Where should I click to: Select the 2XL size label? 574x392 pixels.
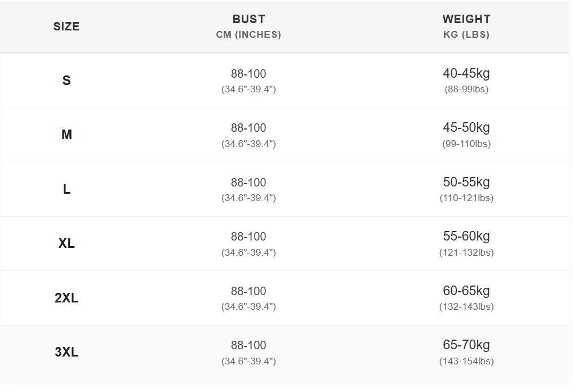[66, 298]
